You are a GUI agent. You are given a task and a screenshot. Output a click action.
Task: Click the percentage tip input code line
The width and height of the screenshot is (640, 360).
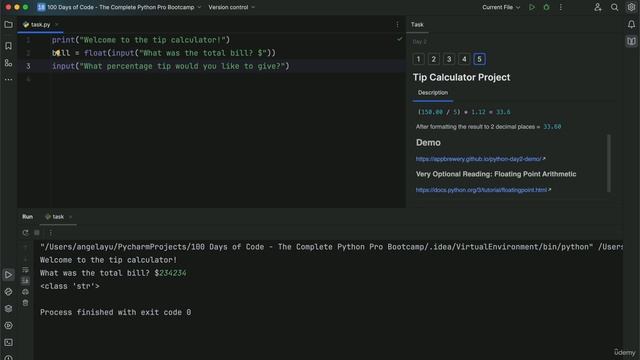click(171, 66)
